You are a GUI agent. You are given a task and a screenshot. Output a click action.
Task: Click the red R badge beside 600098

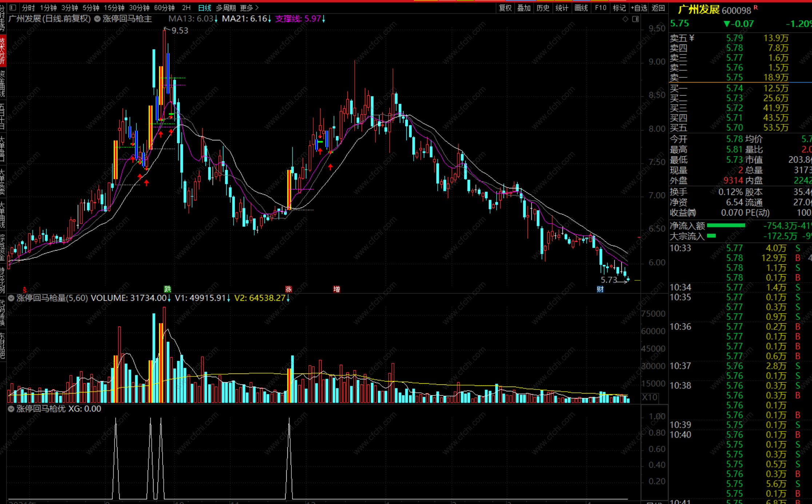click(756, 7)
